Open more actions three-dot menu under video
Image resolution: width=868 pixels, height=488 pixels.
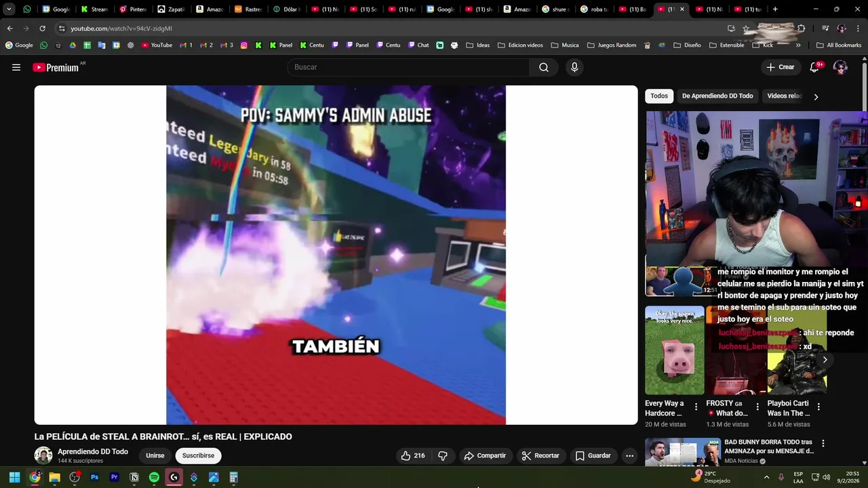click(629, 455)
